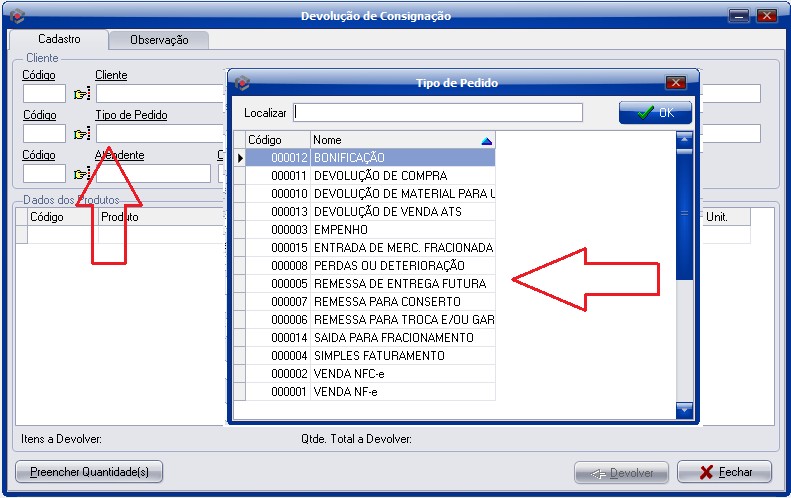Screen dimensions: 791x498
Task: Close the Tipo de Pedido dialog
Action: coord(675,83)
